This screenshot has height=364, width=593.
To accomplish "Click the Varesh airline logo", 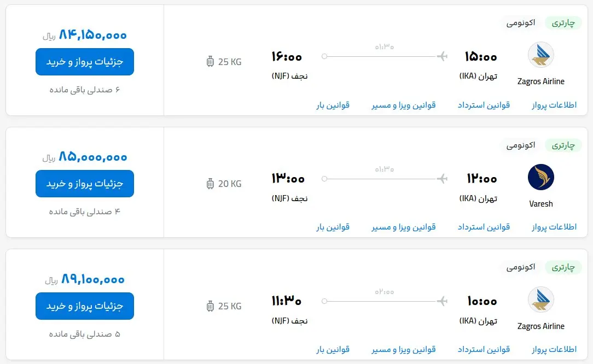I will pos(540,177).
